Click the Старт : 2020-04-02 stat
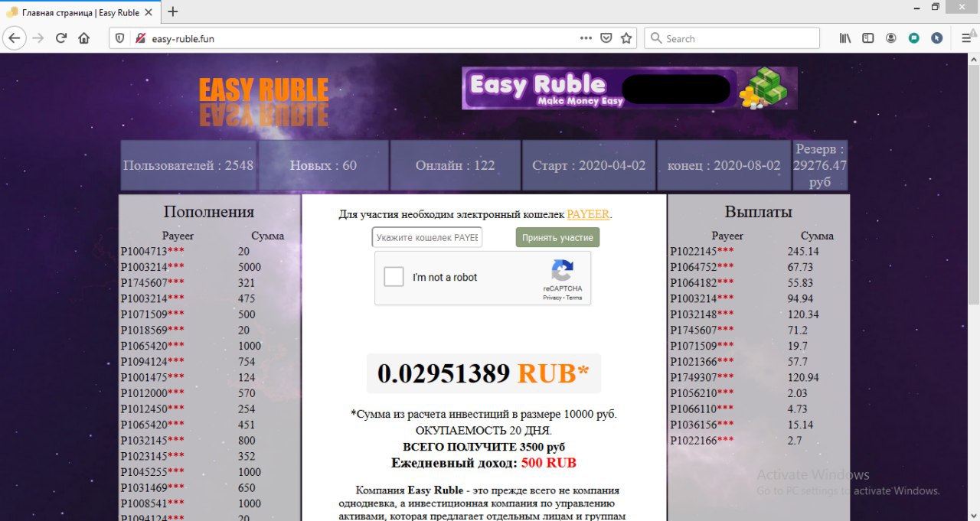 (x=589, y=165)
